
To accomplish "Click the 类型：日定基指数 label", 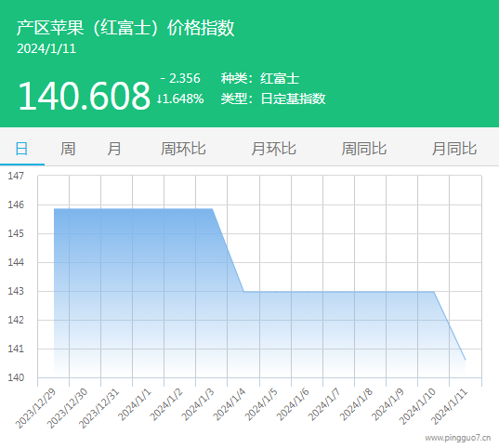I will [x=273, y=99].
